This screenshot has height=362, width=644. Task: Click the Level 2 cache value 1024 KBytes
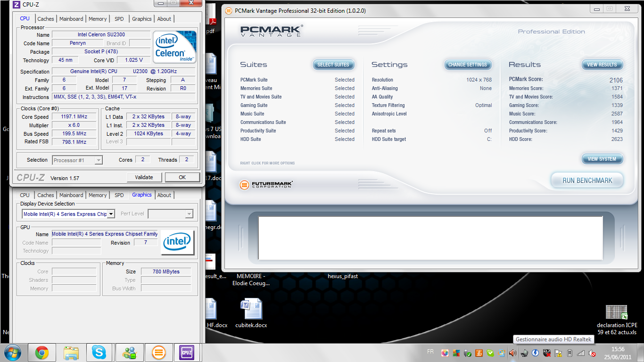tap(149, 134)
